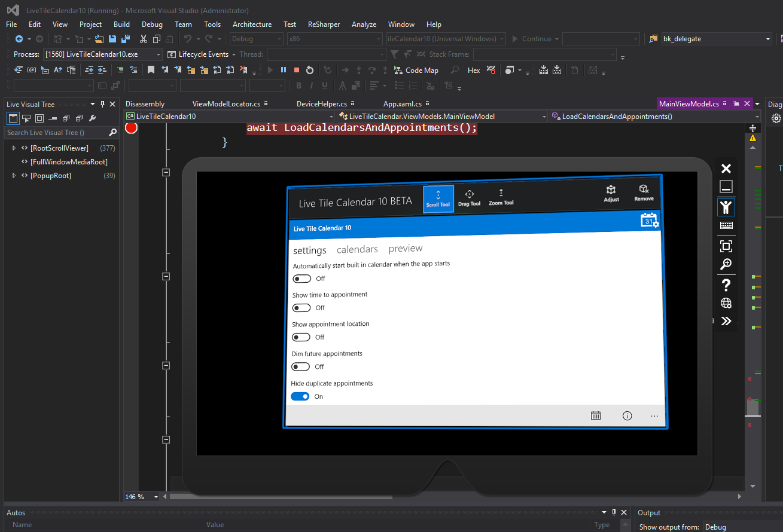This screenshot has width=783, height=532.
Task: Stop debugging with red stop button
Action: (297, 70)
